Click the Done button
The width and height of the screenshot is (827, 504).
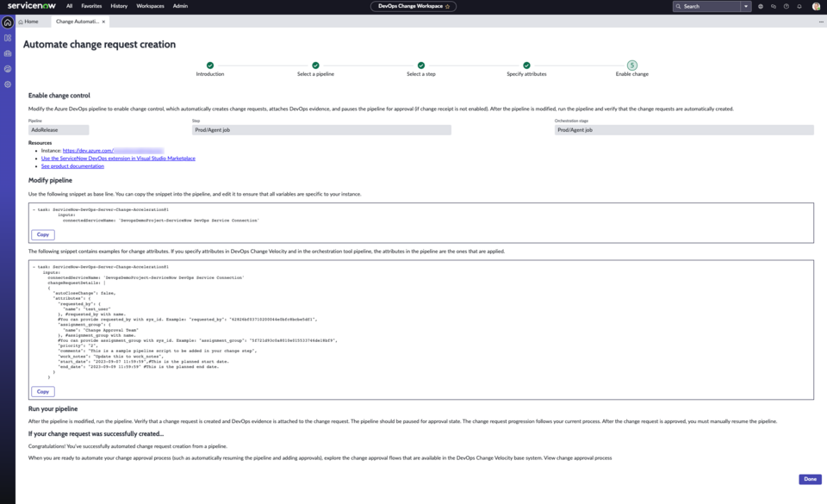pyautogui.click(x=810, y=479)
